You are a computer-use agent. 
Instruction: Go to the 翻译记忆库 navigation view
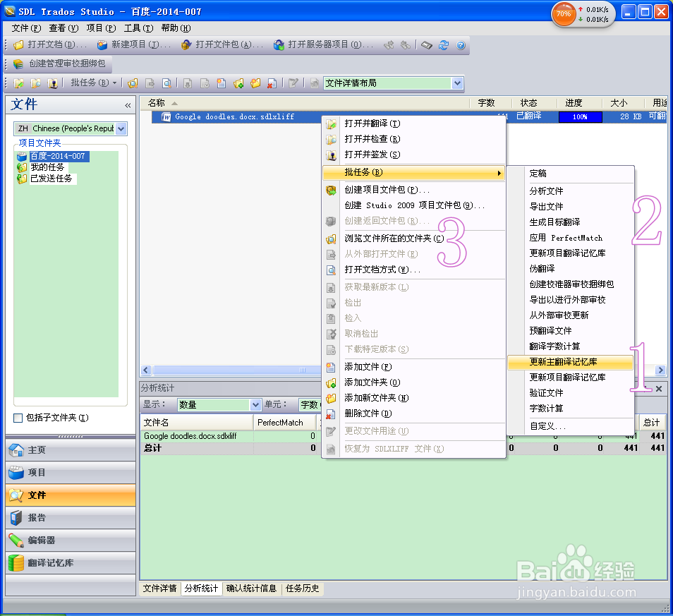[x=71, y=563]
